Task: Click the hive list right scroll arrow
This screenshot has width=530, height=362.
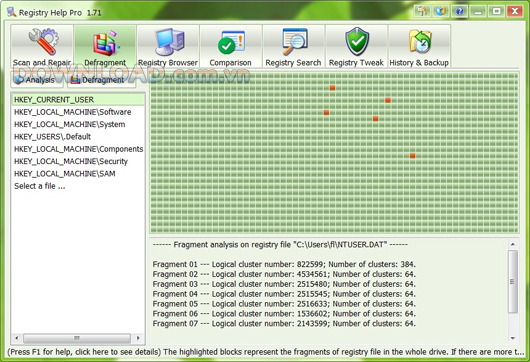Action: click(138, 338)
